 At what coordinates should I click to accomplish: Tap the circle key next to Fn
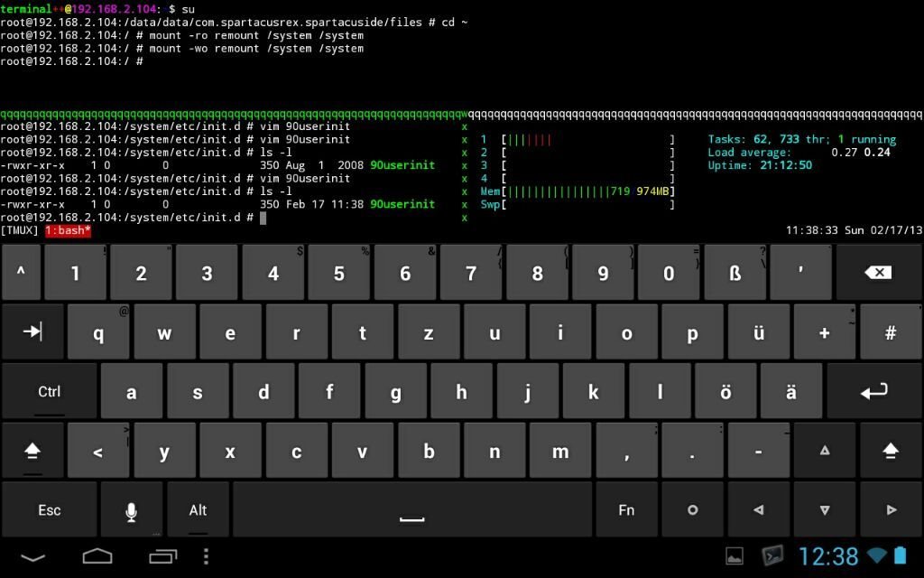pyautogui.click(x=692, y=510)
